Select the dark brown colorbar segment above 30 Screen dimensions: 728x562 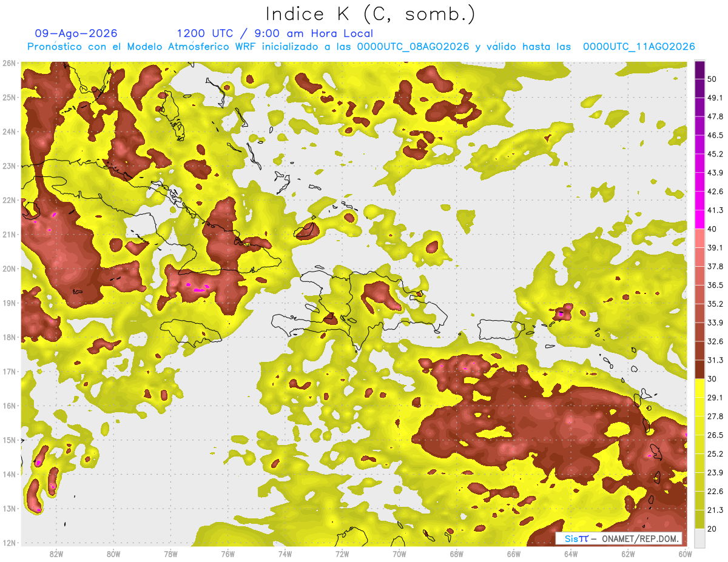[x=699, y=369]
